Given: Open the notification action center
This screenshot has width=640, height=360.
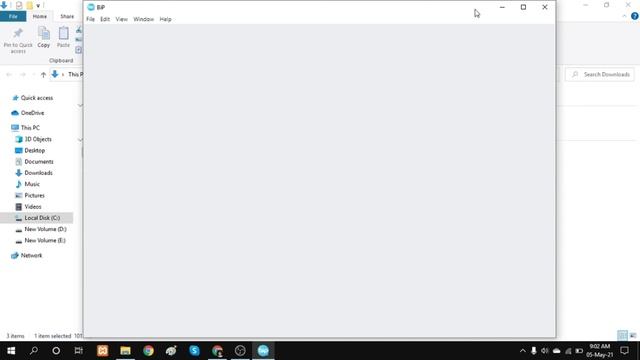Looking at the screenshot, I should [624, 351].
